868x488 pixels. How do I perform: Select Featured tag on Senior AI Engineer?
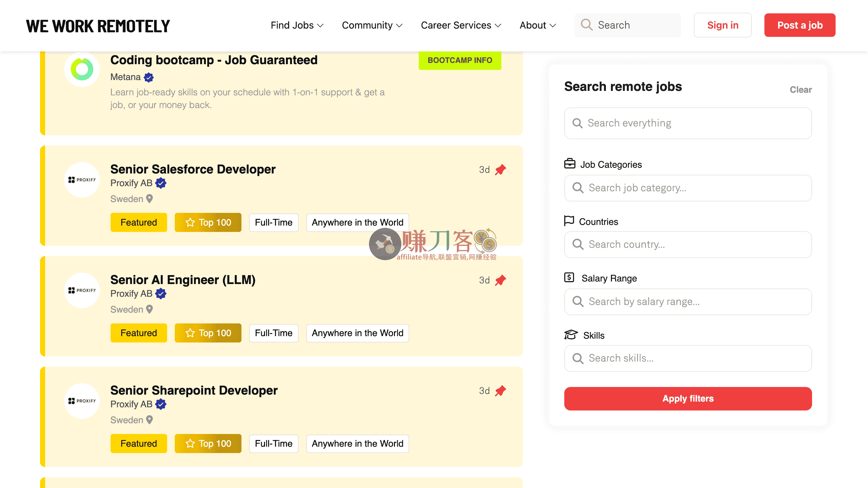139,333
